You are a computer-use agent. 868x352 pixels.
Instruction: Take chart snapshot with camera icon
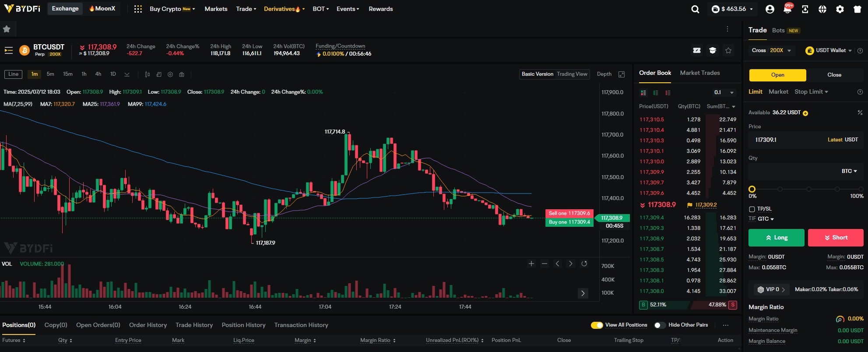pos(182,74)
